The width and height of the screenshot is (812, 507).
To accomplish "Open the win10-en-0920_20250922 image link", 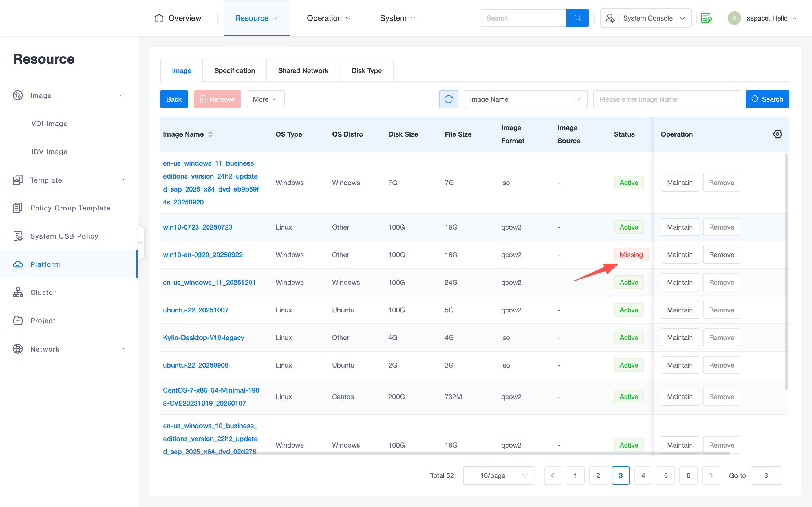I will point(203,255).
